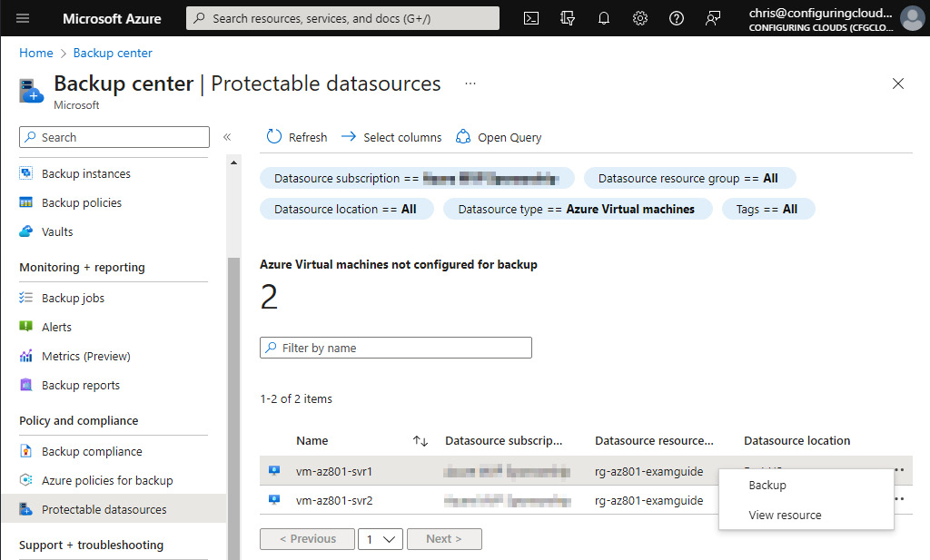
Task: Open the ellipsis menu next to blade title
Action: click(470, 84)
